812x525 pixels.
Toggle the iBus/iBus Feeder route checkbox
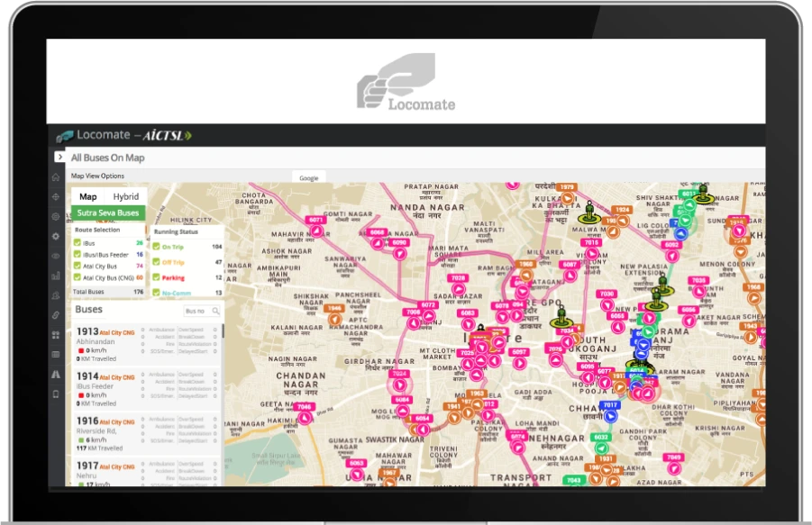click(x=78, y=255)
